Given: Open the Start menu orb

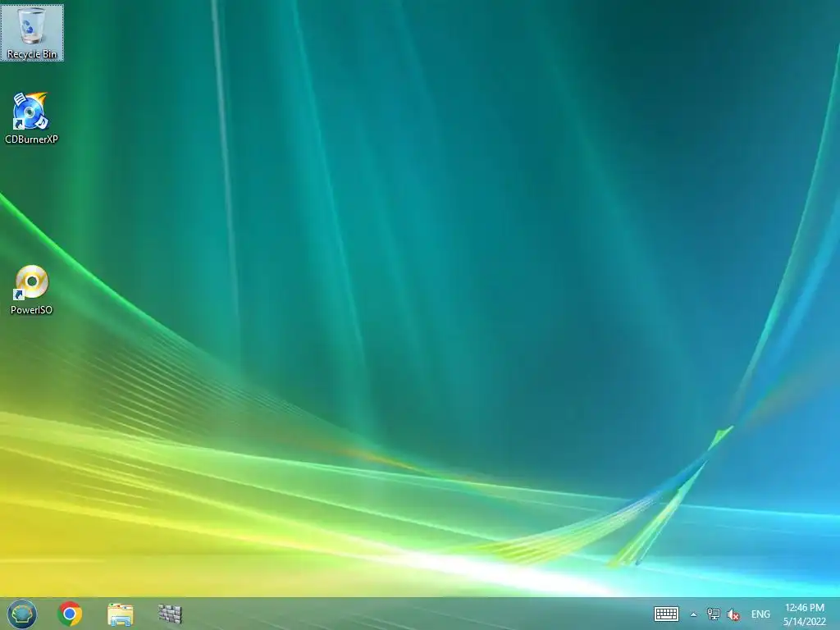Looking at the screenshot, I should [22, 614].
